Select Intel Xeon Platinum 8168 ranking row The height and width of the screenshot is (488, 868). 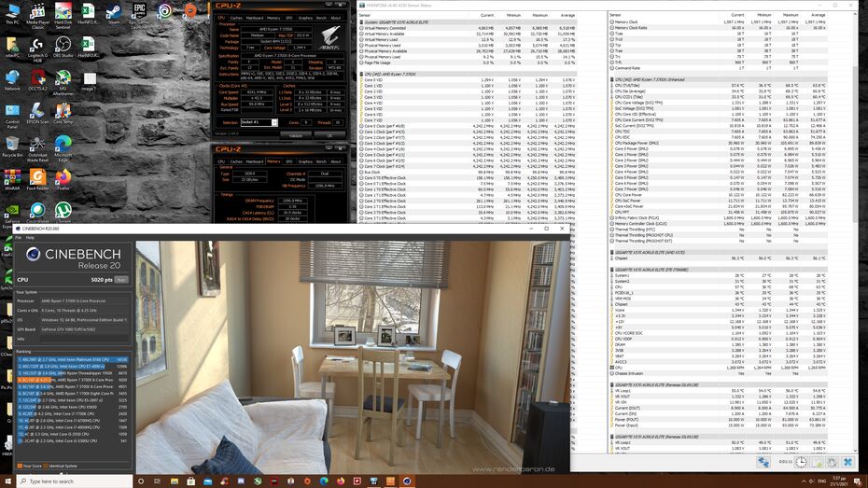pyautogui.click(x=73, y=359)
